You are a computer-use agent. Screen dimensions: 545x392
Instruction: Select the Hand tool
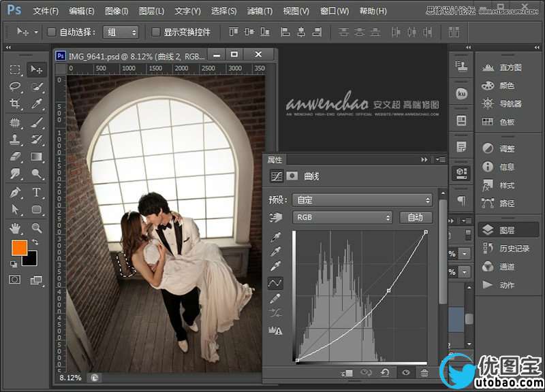pyautogui.click(x=15, y=228)
